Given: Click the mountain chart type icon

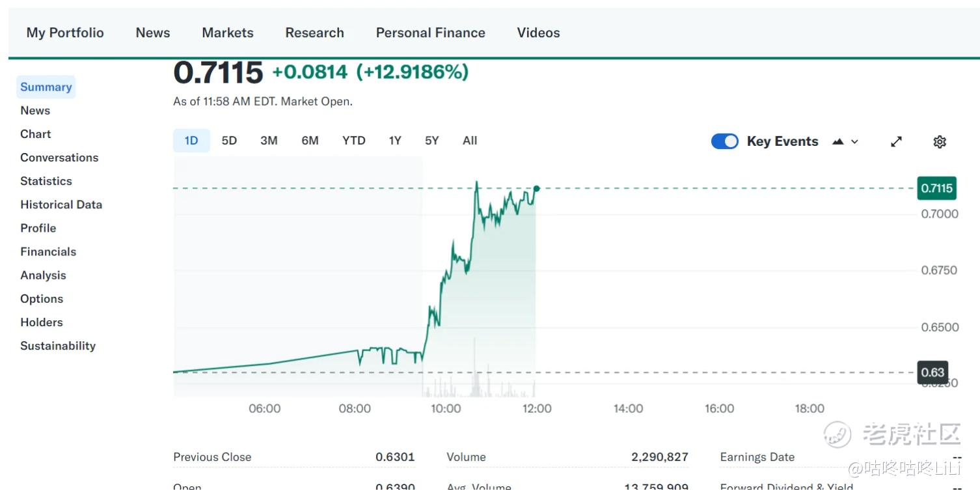Looking at the screenshot, I should (838, 141).
